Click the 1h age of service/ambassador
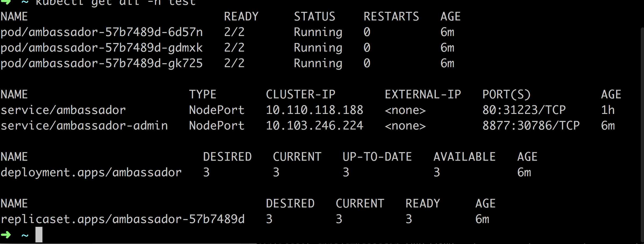 point(608,110)
